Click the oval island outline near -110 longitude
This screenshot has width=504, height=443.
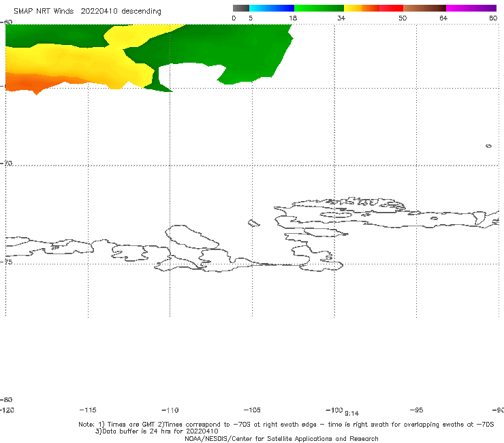(x=191, y=237)
